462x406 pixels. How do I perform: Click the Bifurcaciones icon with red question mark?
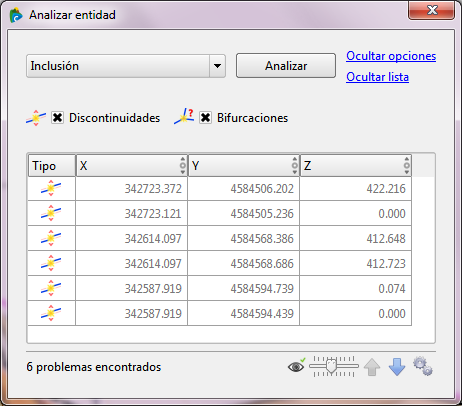tap(184, 117)
